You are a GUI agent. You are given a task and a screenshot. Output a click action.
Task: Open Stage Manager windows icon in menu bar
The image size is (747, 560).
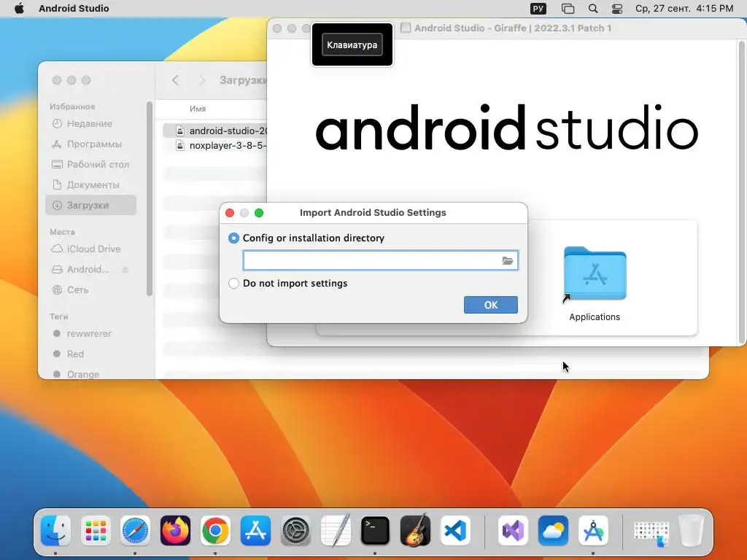568,9
